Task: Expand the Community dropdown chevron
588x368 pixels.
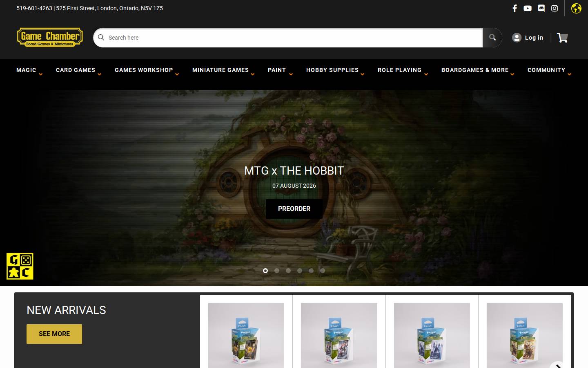Action: (569, 74)
